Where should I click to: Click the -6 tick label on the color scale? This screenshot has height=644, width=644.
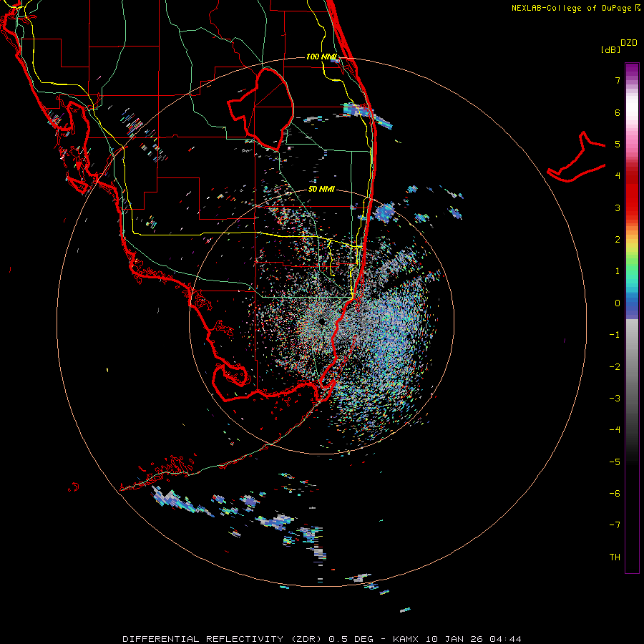(615, 494)
